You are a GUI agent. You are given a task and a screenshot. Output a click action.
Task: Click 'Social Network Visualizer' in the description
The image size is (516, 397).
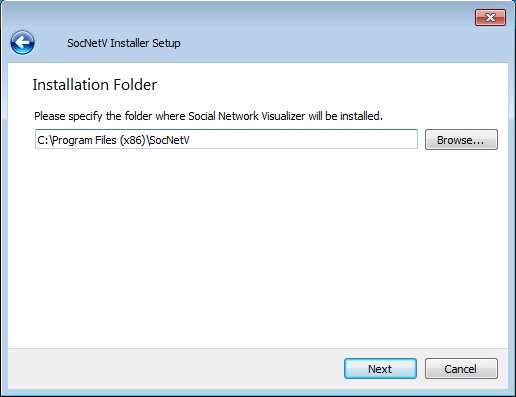coord(246,116)
